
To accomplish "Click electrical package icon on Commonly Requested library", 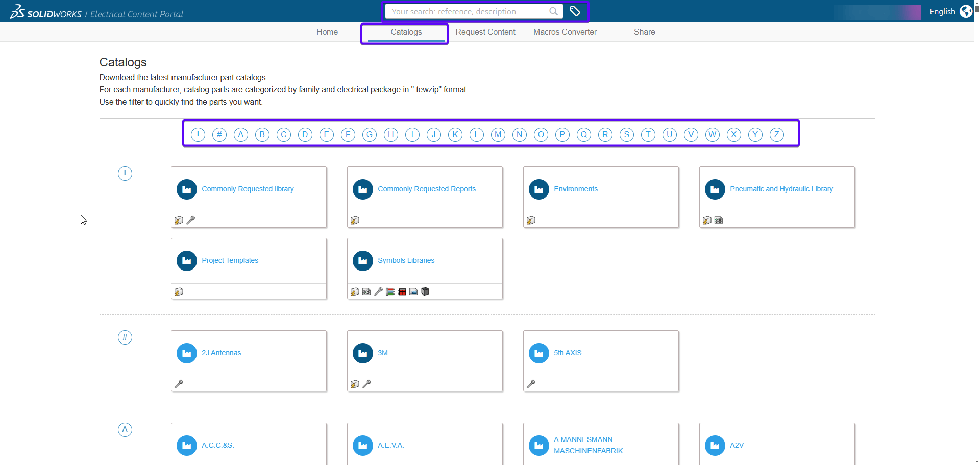I will pos(179,220).
